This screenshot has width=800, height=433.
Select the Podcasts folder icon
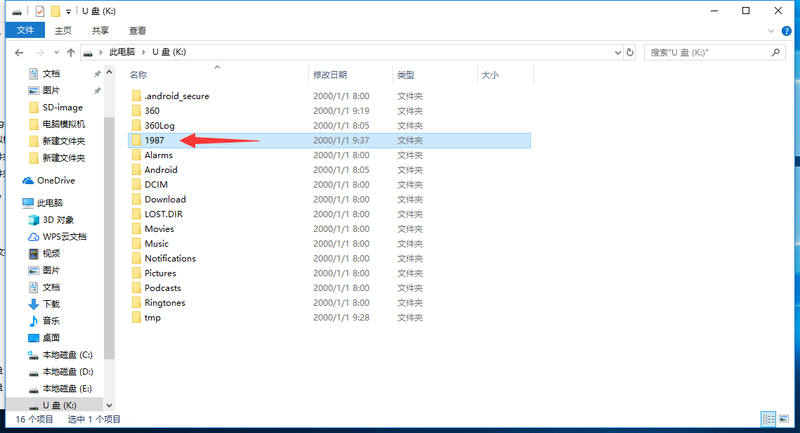[x=136, y=288]
